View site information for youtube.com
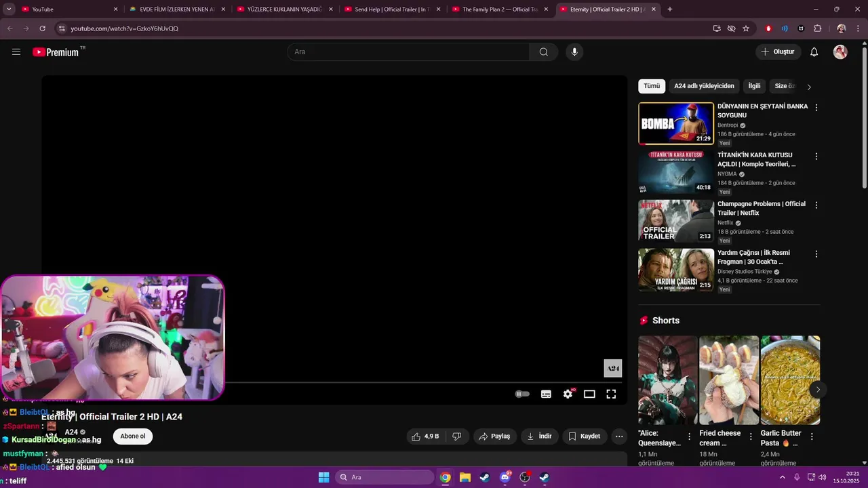Viewport: 868px width, 488px height. click(x=62, y=28)
